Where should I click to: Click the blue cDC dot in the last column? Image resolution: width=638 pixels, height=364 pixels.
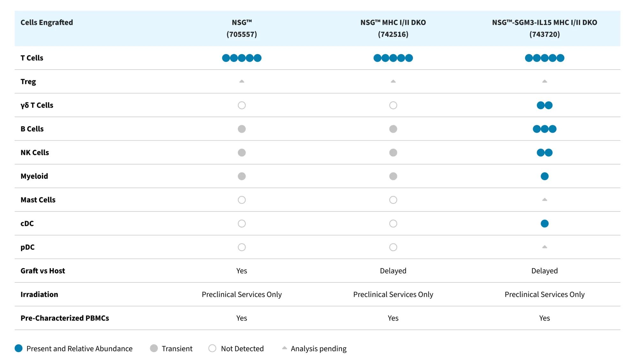click(x=545, y=224)
